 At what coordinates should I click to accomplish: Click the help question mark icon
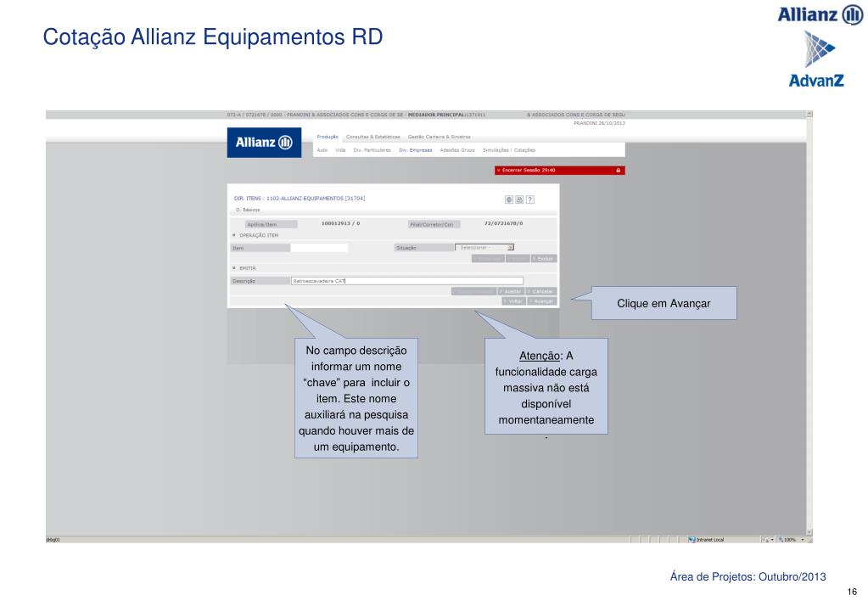point(529,199)
